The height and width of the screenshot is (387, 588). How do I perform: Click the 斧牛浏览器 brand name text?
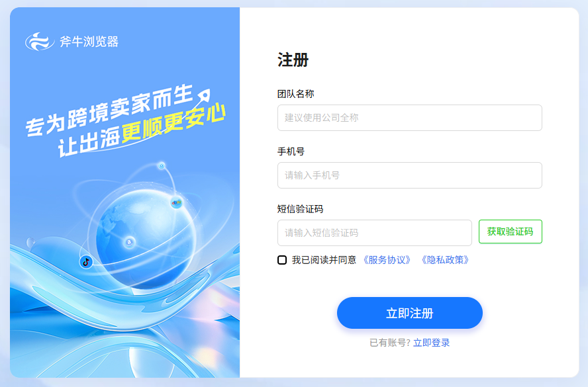click(89, 42)
